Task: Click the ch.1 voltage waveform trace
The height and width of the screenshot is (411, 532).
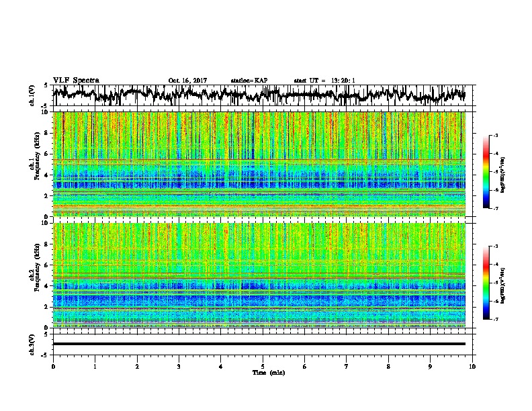Action: coord(259,95)
